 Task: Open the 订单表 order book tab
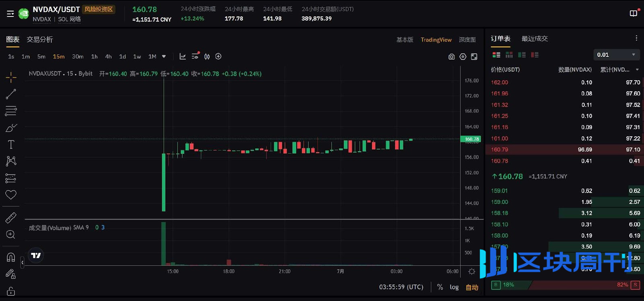point(501,39)
